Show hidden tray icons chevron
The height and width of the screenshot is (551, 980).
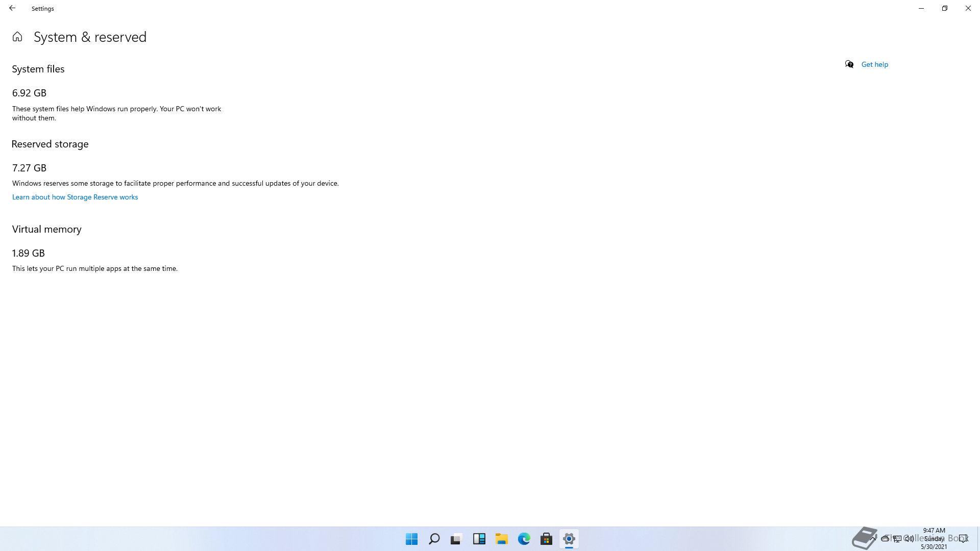click(873, 538)
